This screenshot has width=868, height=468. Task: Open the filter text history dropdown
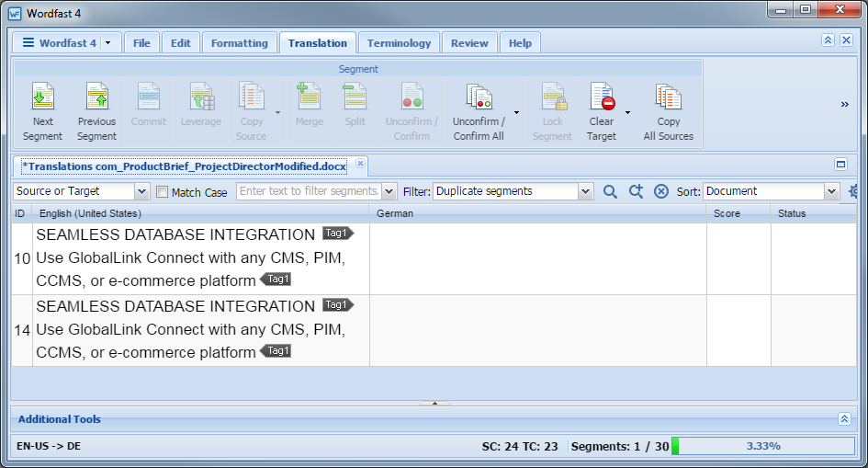pos(389,191)
